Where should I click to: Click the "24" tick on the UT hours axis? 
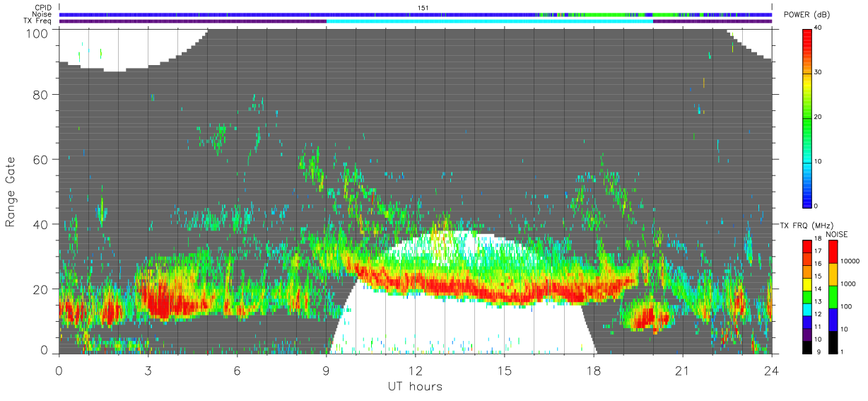point(771,370)
